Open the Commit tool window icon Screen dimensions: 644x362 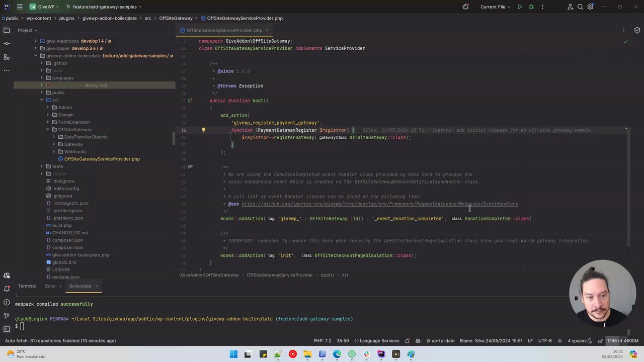click(7, 44)
